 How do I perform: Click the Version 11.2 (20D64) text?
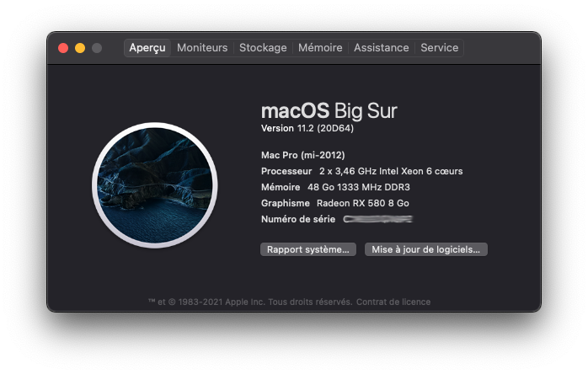point(307,128)
